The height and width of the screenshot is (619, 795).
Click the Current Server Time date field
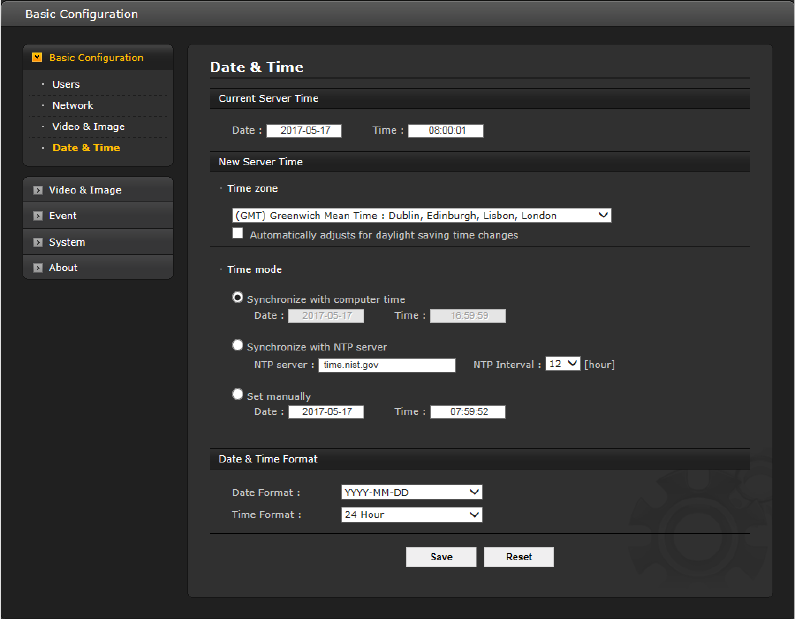[304, 131]
